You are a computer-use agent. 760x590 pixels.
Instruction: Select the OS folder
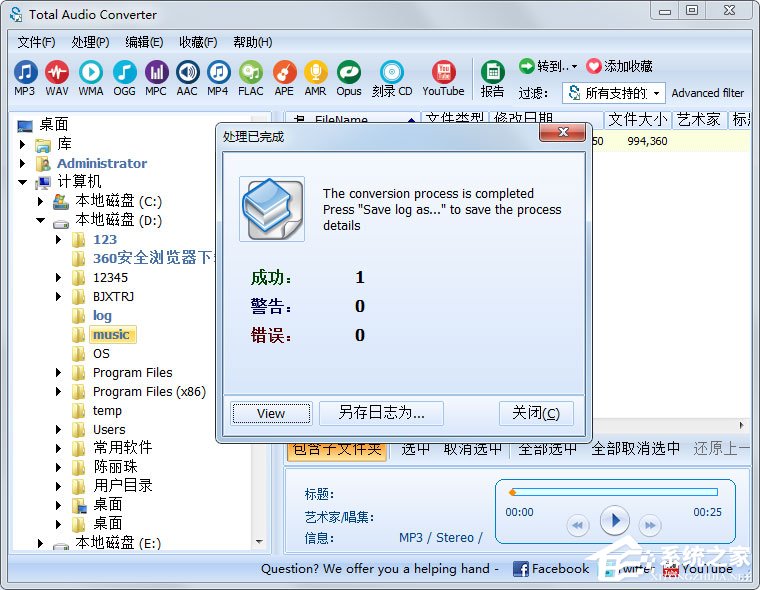coord(101,354)
